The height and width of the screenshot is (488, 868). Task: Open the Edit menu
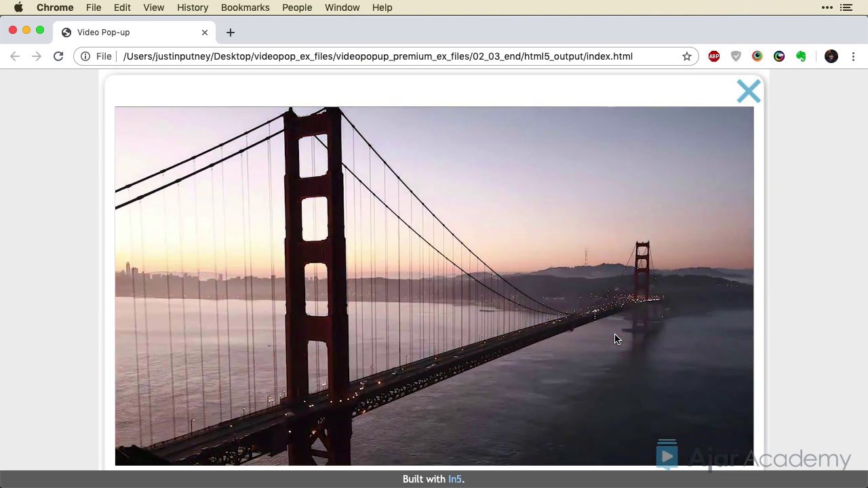(x=122, y=7)
